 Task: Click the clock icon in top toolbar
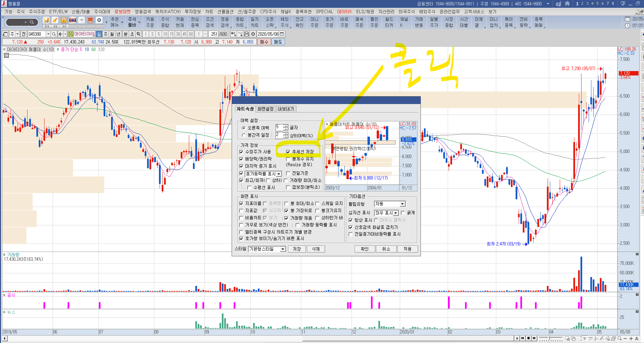point(82,20)
